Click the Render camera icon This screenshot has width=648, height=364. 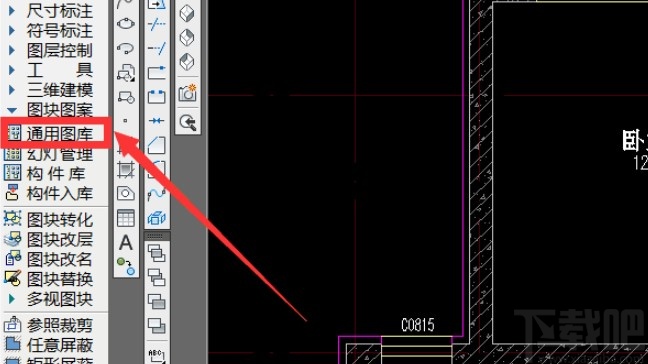188,93
